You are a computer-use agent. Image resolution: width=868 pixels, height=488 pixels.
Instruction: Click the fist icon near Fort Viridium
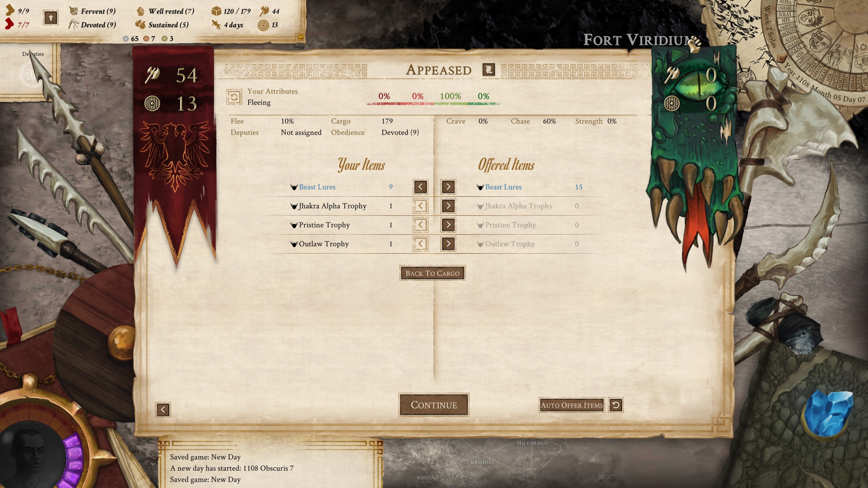694,45
